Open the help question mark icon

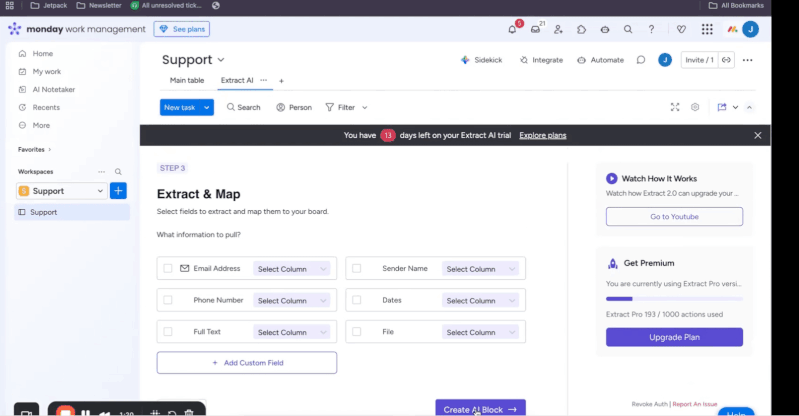pyautogui.click(x=651, y=30)
